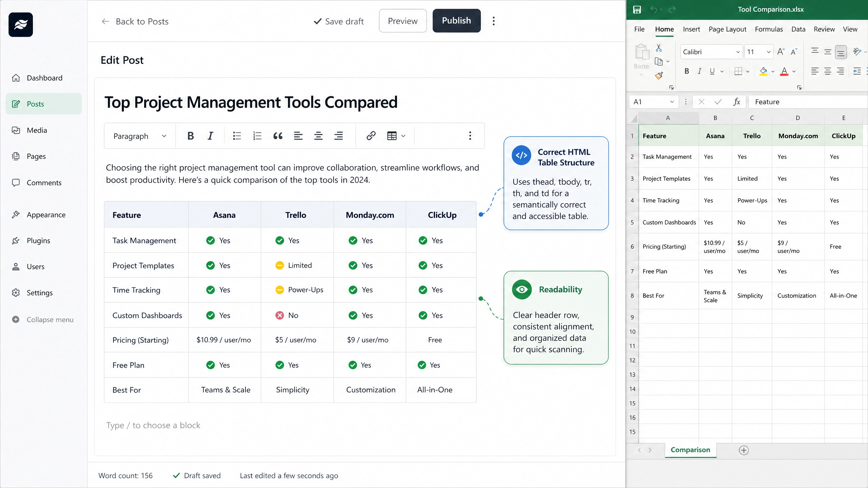Open Media in the sidebar

(43, 130)
